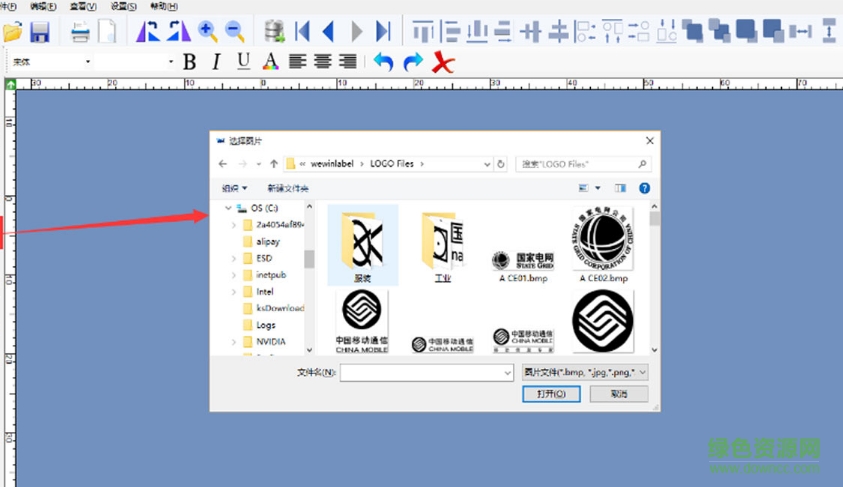
Task: Center objects horizontally with the crossbar icon
Action: point(558,31)
